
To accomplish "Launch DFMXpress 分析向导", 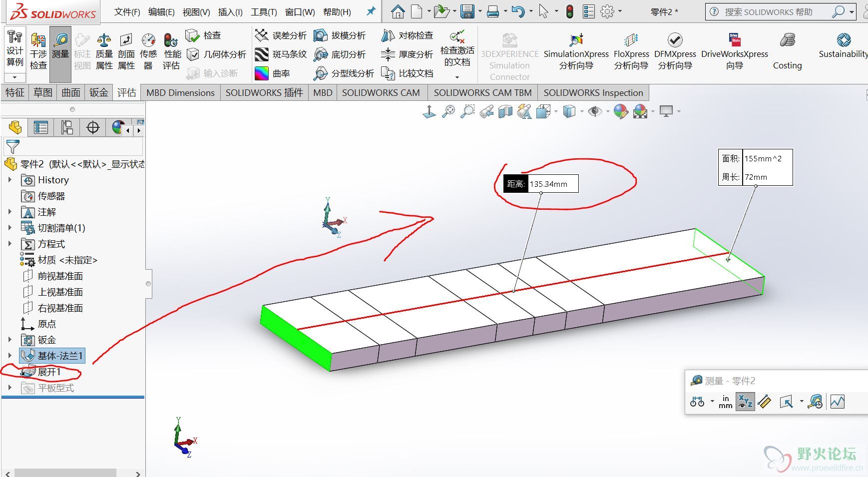I will pyautogui.click(x=675, y=51).
